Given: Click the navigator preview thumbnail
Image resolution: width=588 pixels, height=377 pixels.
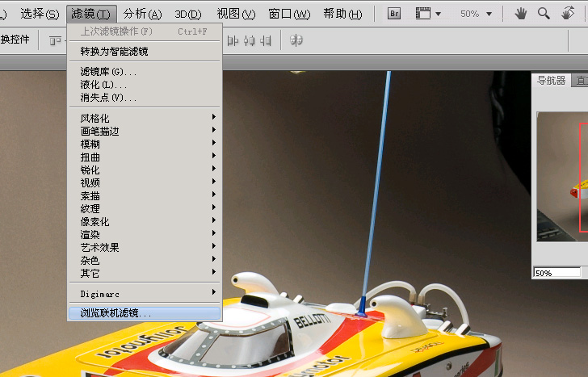Looking at the screenshot, I should 562,177.
